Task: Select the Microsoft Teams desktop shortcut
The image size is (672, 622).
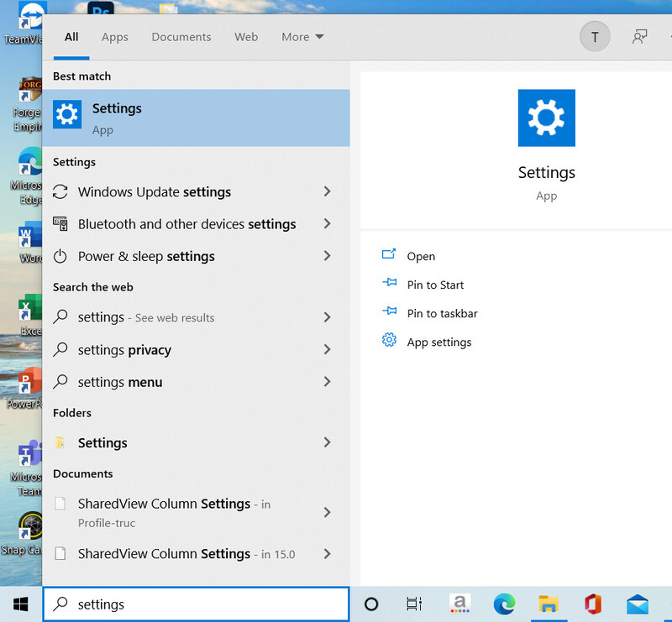Action: [27, 468]
